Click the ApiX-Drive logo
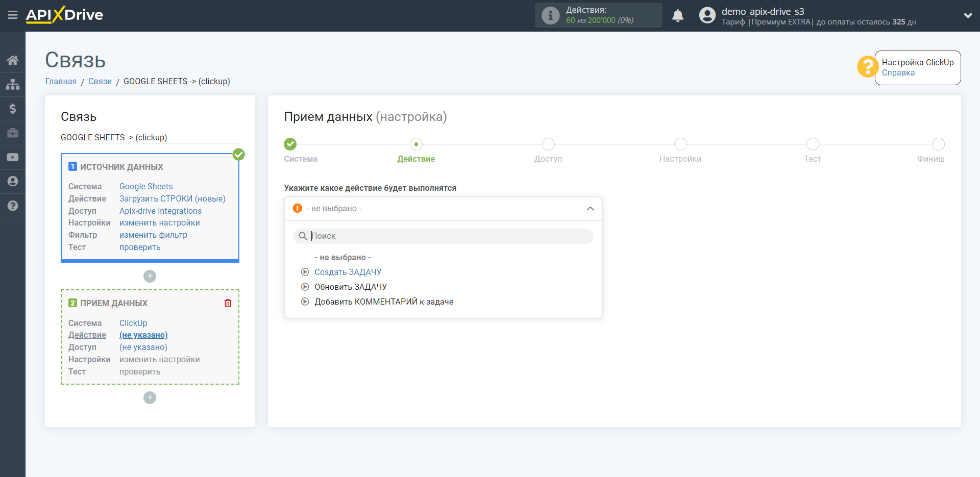The image size is (980, 477). click(x=64, y=15)
